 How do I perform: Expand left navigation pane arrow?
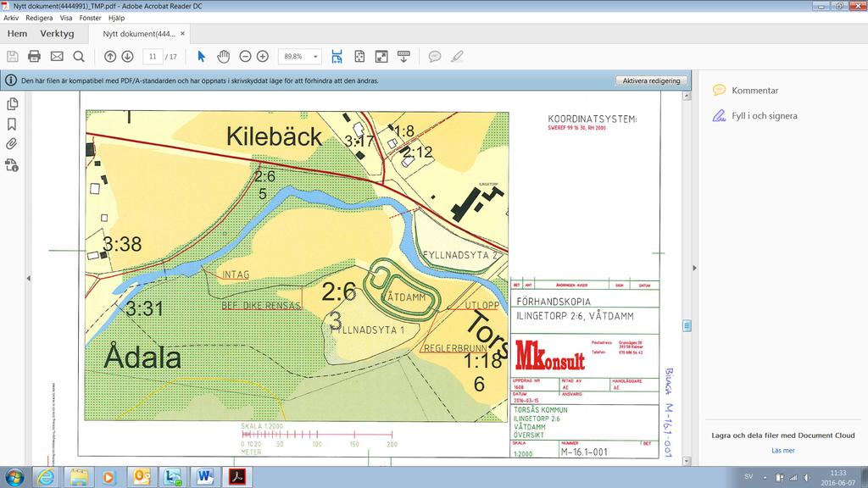coord(28,278)
